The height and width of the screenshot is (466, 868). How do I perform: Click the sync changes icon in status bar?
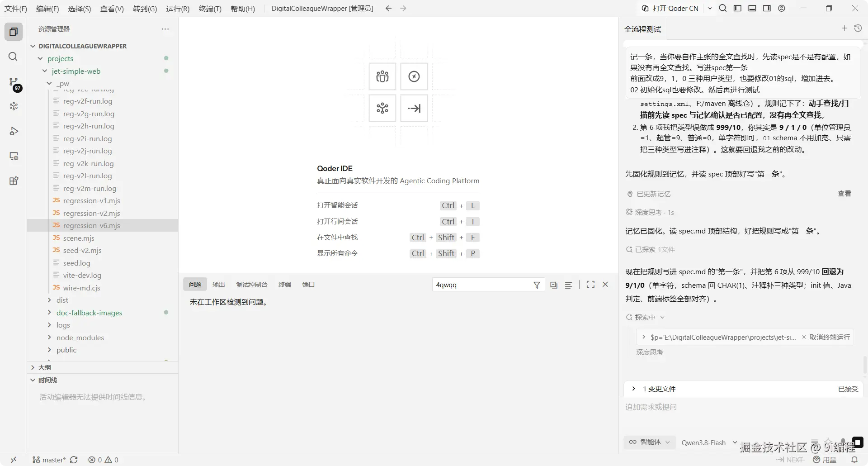[x=74, y=460]
